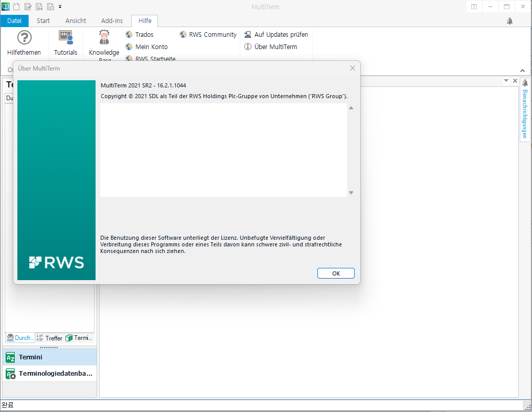Screen dimensions: 532x412
Task: Collapse the ribbon with the chevron arrow
Action: 522,71
